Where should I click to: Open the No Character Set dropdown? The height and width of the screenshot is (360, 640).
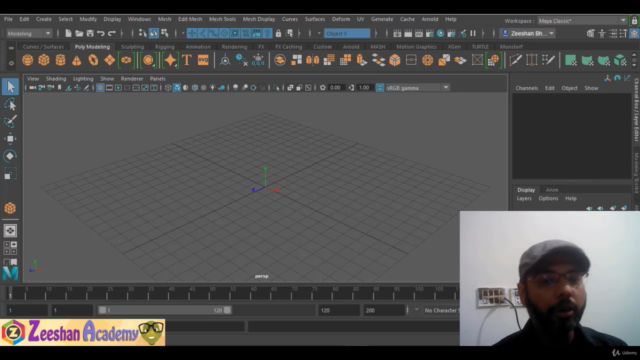tap(441, 311)
